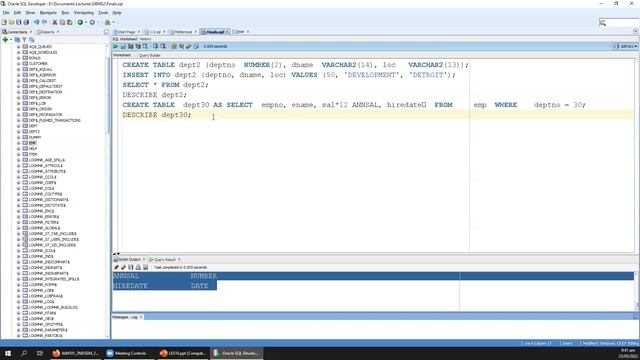Click the New file icon in main toolbar

(4, 22)
